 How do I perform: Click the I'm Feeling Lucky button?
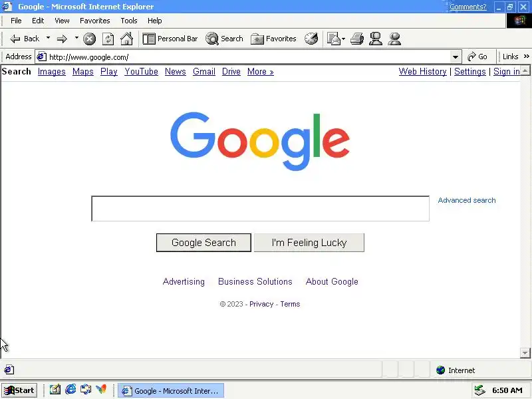coord(309,243)
